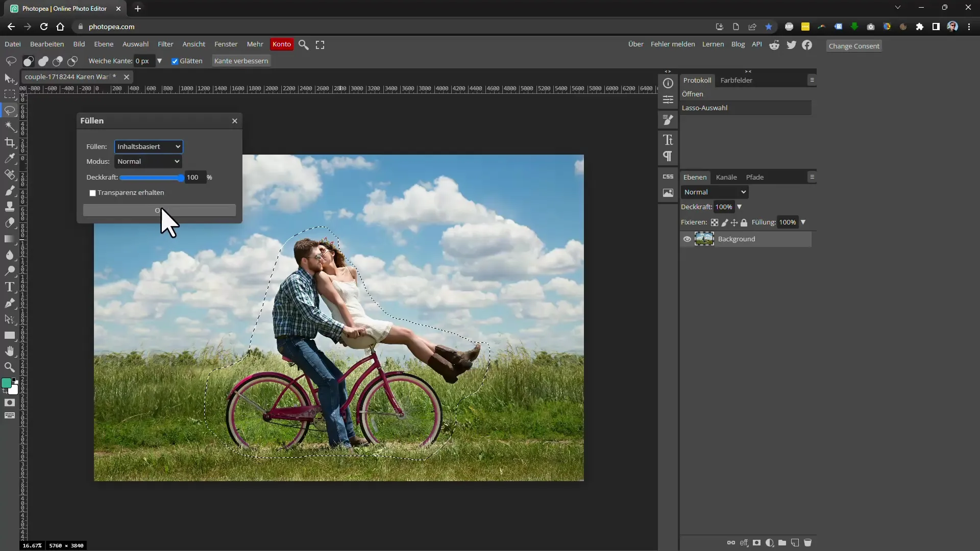Open the Füllen method dropdown
This screenshot has height=551, width=980.
coord(148,146)
